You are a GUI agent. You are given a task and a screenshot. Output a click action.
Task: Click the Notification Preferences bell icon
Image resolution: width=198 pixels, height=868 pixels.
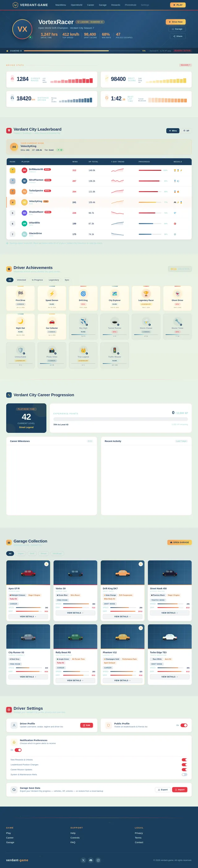click(x=14, y=742)
